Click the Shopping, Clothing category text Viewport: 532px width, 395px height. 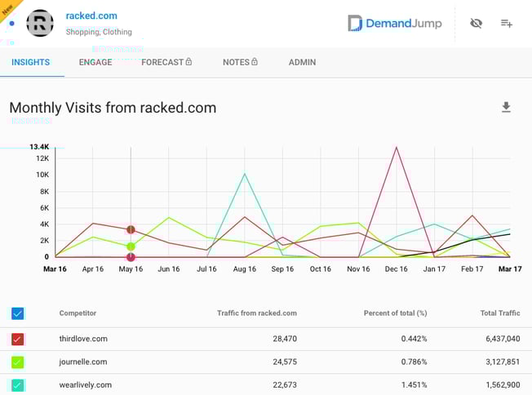coord(99,32)
